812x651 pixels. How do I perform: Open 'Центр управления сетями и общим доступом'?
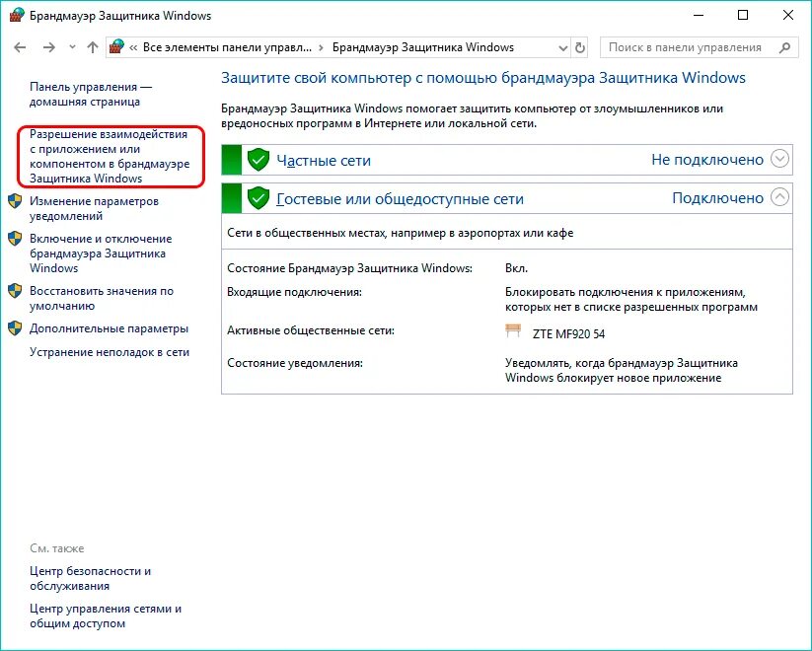click(106, 615)
